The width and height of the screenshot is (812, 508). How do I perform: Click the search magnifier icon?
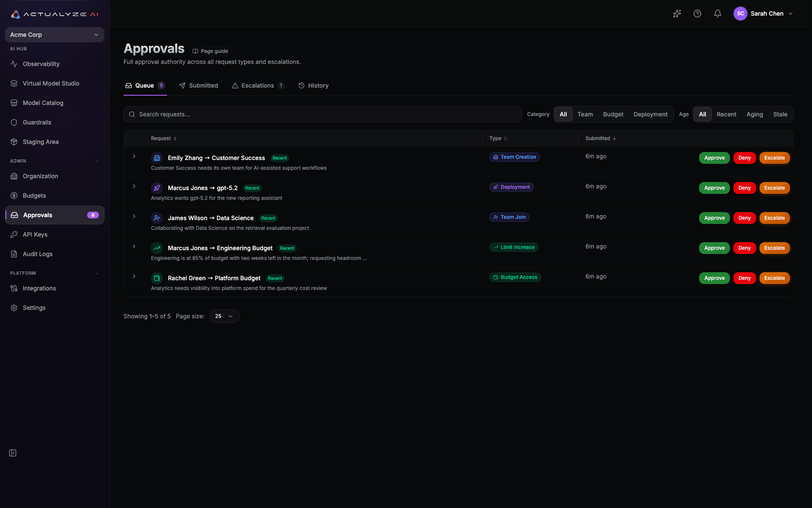coord(132,114)
